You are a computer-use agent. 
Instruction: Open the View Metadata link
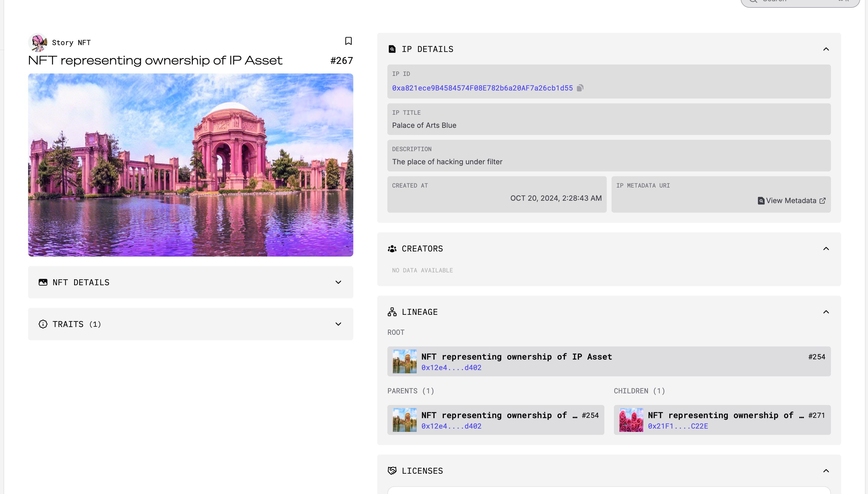point(791,200)
